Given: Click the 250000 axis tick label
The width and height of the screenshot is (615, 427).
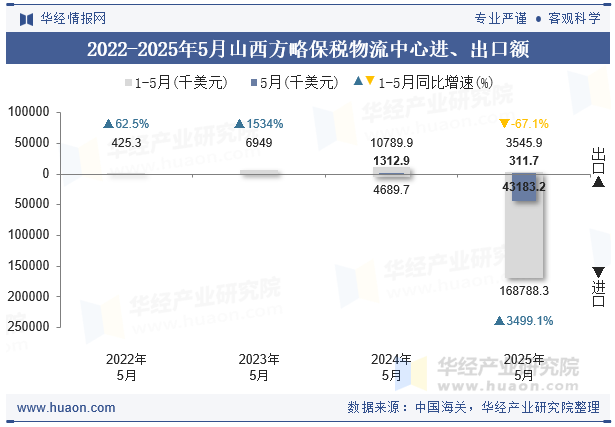Looking at the screenshot, I should pyautogui.click(x=29, y=327).
